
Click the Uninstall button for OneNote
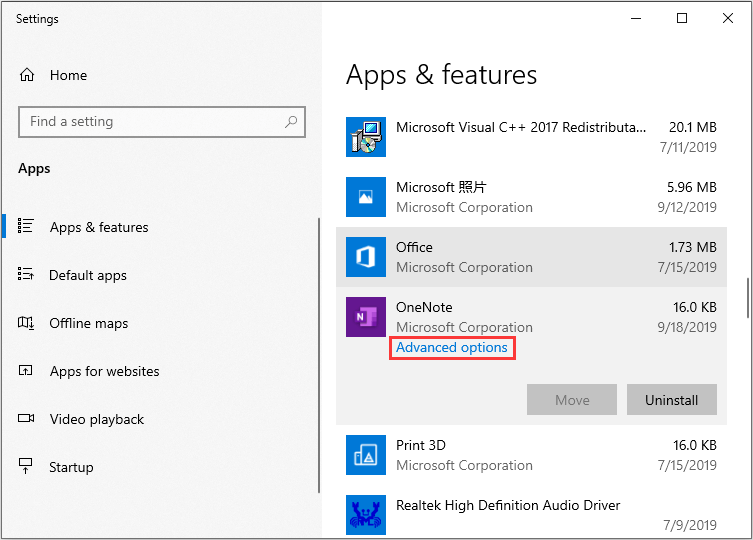[x=672, y=400]
